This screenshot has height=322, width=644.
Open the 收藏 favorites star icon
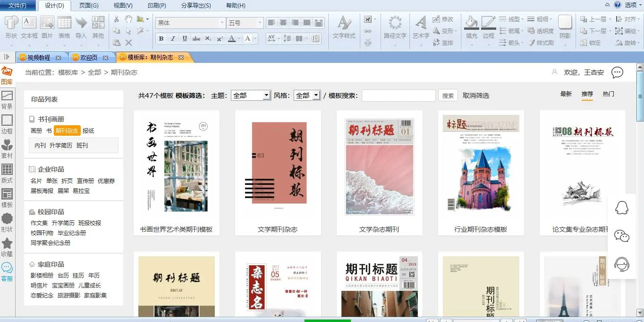(7, 247)
